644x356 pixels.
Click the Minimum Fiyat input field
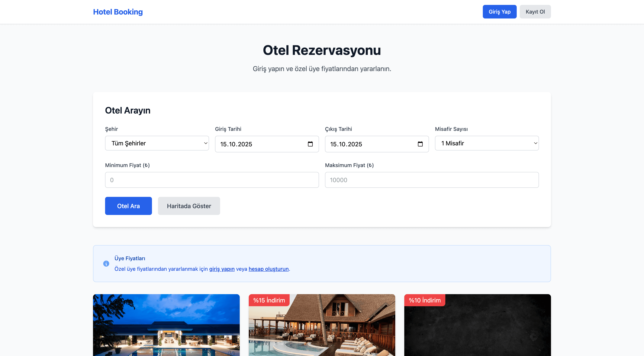(x=212, y=180)
